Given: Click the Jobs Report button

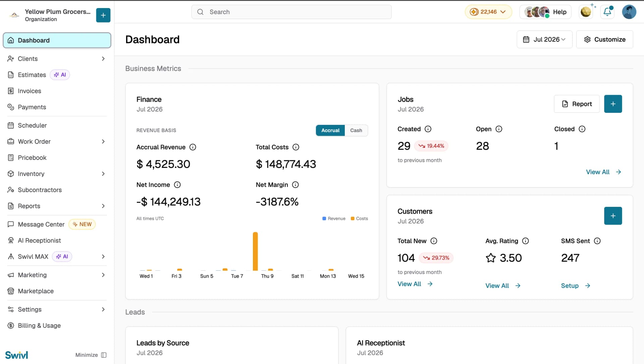Looking at the screenshot, I should [x=577, y=104].
